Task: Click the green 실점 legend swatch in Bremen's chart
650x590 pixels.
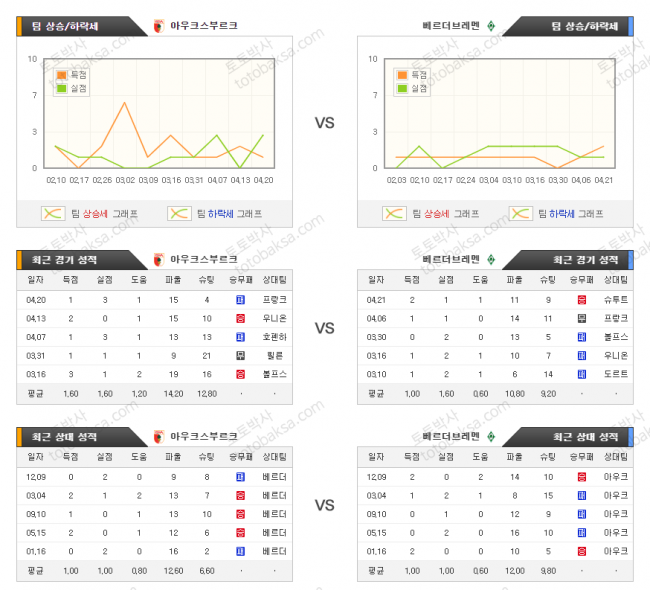Action: [x=402, y=88]
